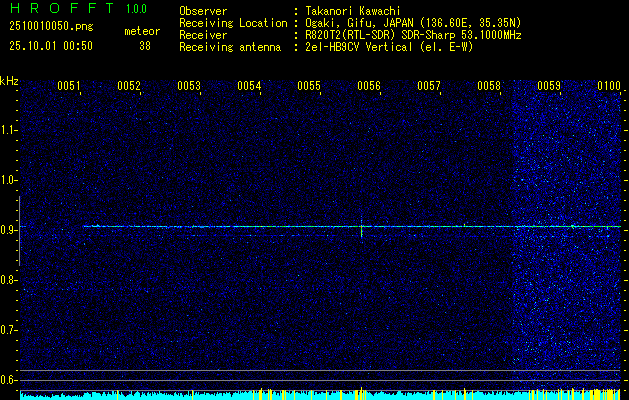Screen dimensions: 629x400
Task: Click the 0057 time tick label
Action: coord(428,85)
